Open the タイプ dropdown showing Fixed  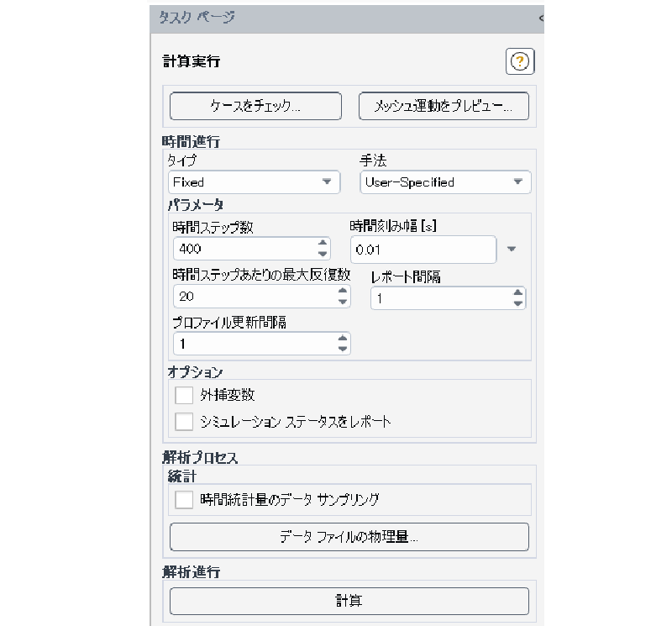[329, 182]
